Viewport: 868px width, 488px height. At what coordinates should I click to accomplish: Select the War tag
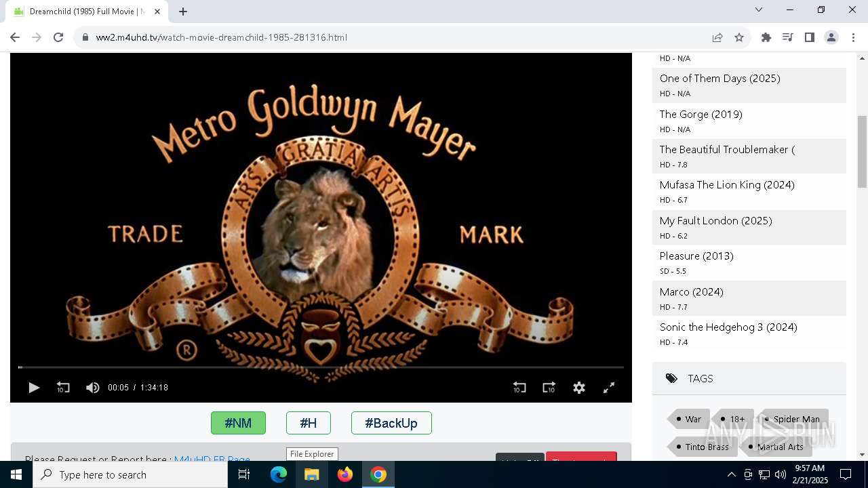[690, 419]
